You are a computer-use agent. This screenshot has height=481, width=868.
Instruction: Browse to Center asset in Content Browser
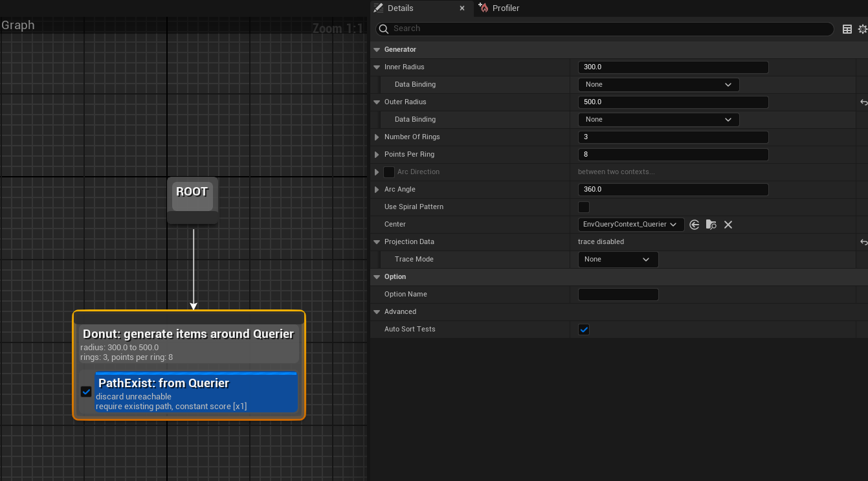711,225
